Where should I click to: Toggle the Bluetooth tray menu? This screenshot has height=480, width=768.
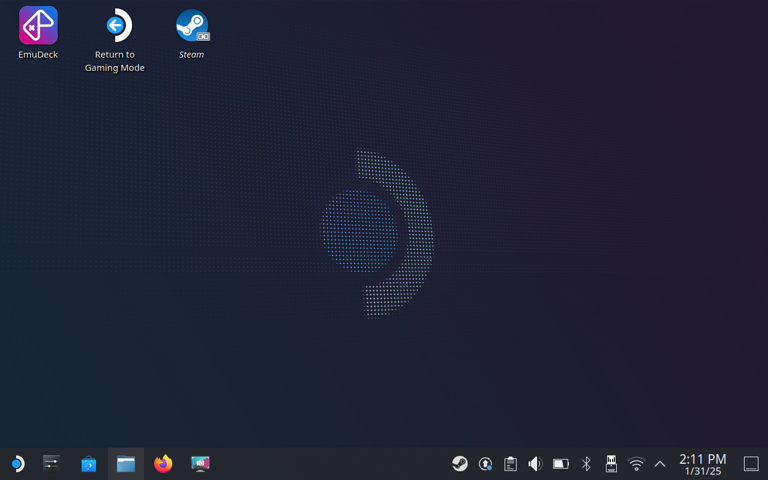click(x=586, y=464)
